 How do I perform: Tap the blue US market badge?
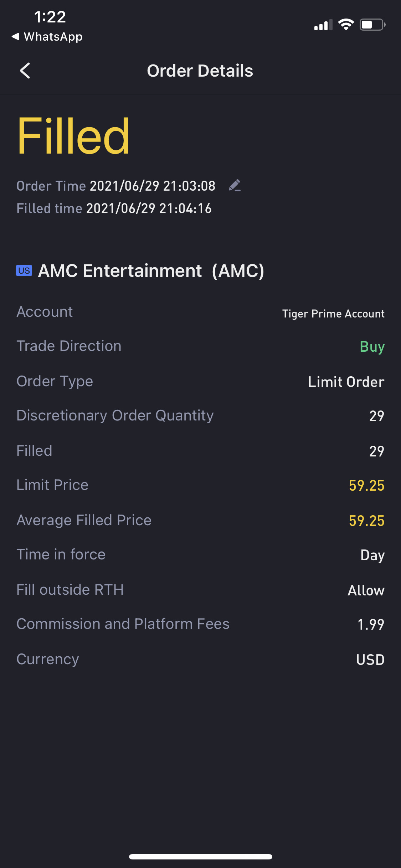point(24,270)
